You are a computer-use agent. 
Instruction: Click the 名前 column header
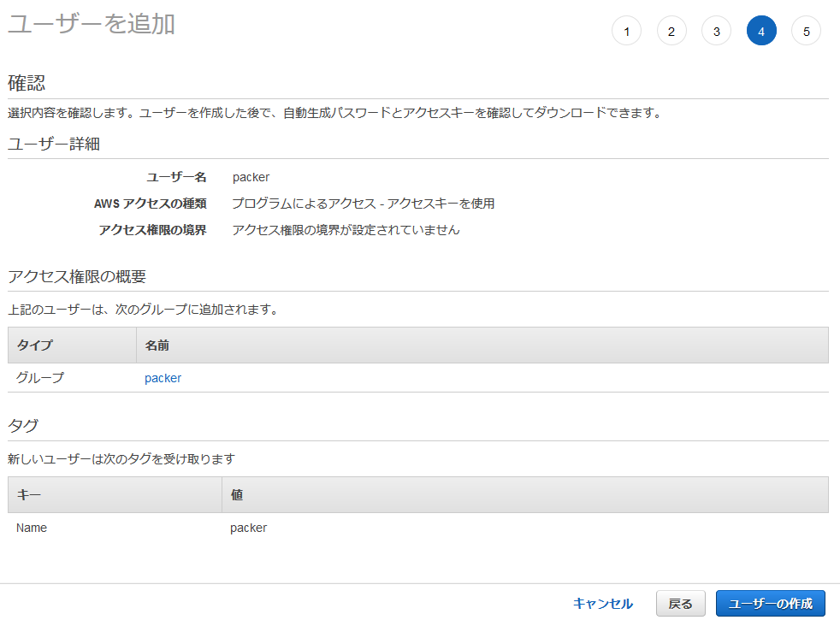[157, 345]
